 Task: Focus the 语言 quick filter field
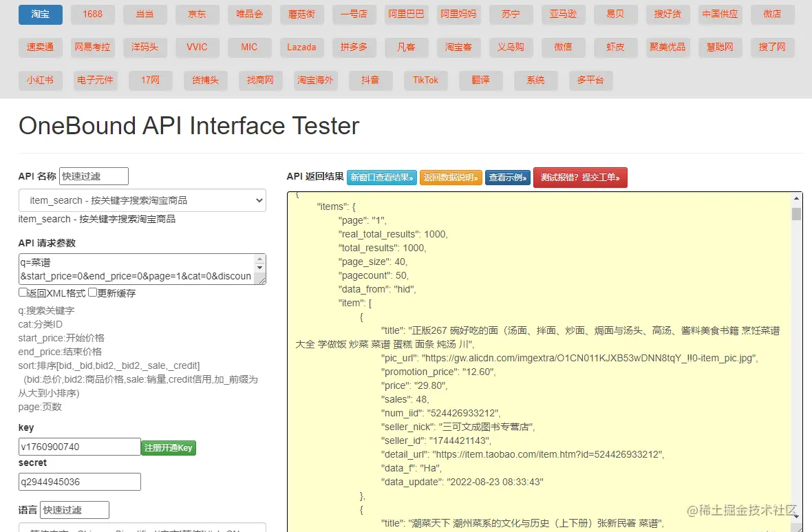[x=75, y=510]
